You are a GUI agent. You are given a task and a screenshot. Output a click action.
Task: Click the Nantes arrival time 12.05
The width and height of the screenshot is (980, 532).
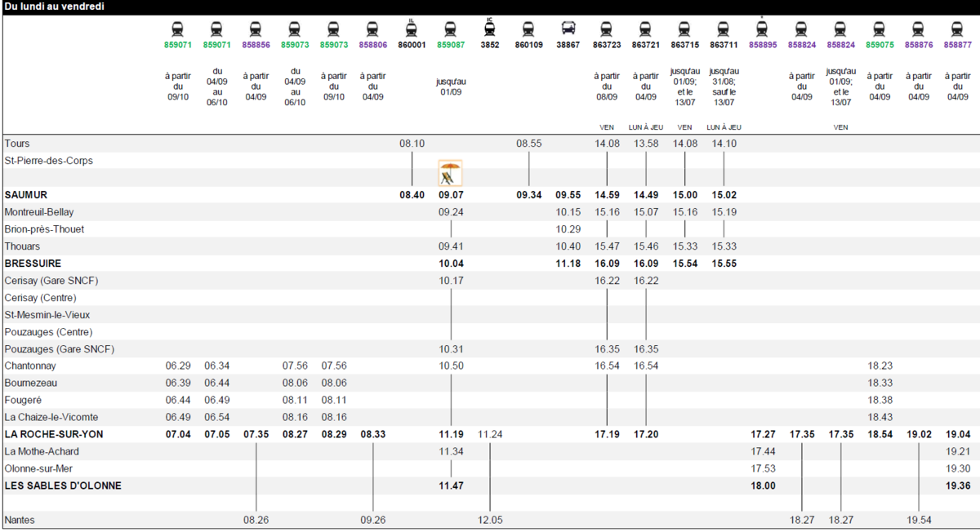tap(490, 520)
